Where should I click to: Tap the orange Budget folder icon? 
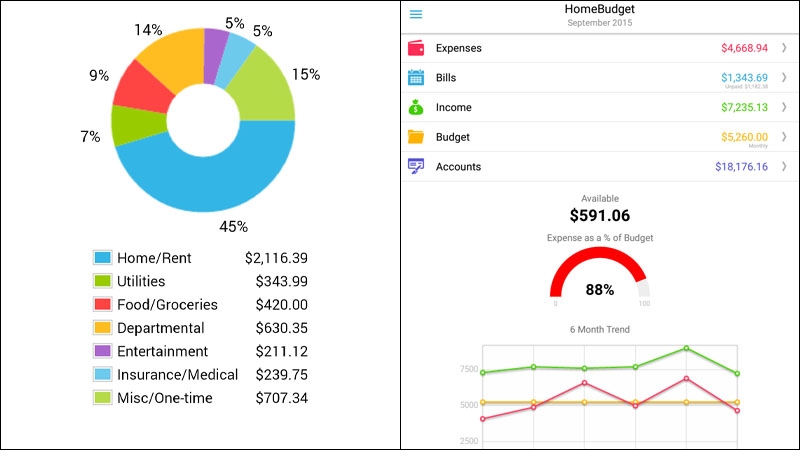tap(416, 137)
